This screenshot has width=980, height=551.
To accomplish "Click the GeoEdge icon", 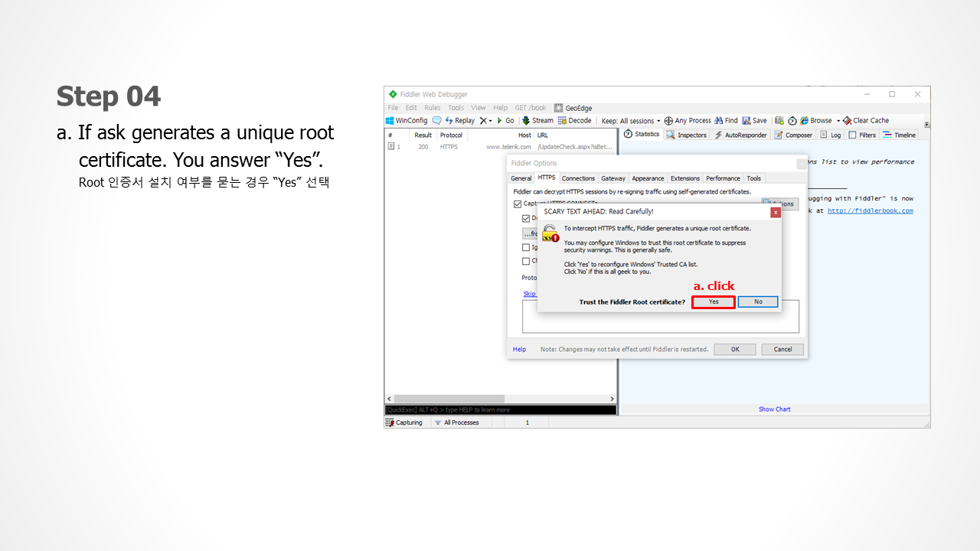I will 559,108.
